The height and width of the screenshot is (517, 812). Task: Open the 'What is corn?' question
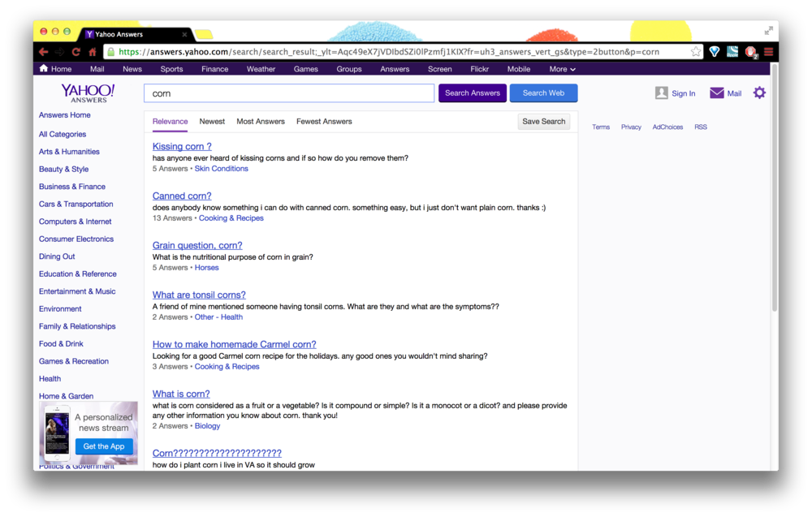(181, 394)
